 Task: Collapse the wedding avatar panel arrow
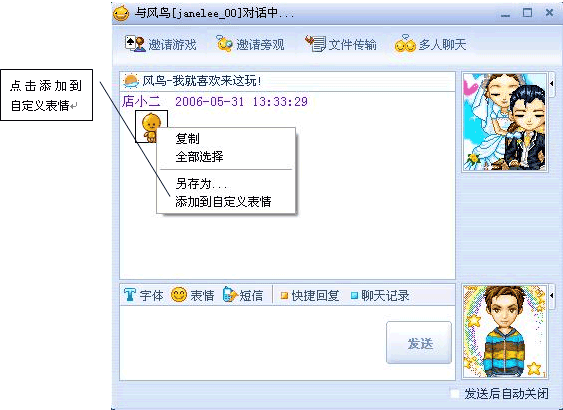552,84
